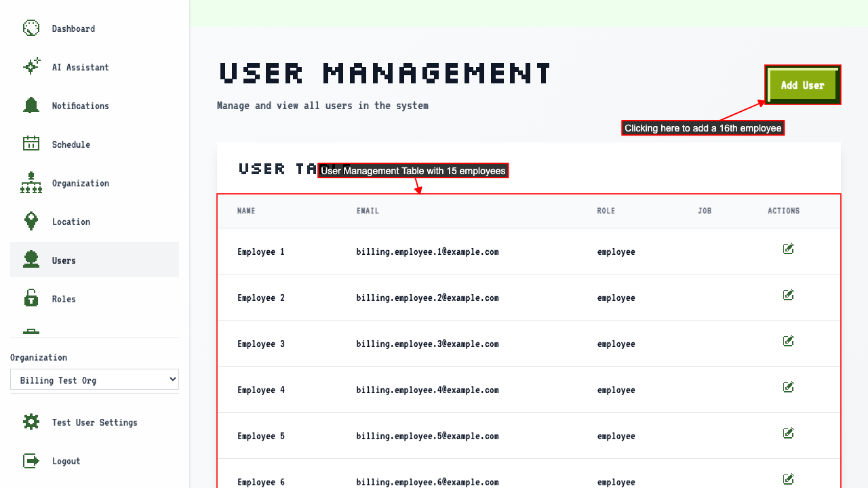Select the Employee 1 name cell
Screen dimensions: 868x488
(261, 252)
